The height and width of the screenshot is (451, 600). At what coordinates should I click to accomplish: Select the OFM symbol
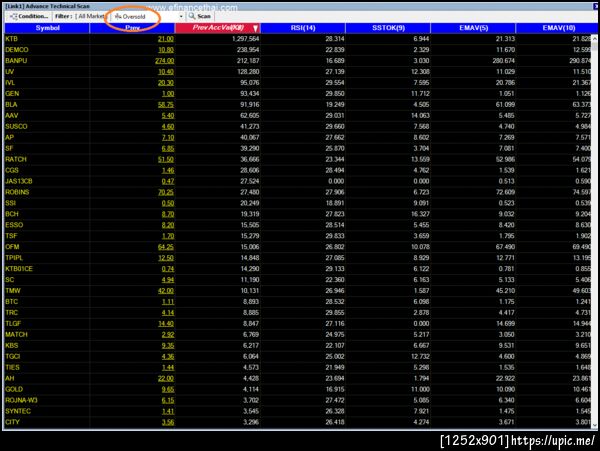point(12,247)
